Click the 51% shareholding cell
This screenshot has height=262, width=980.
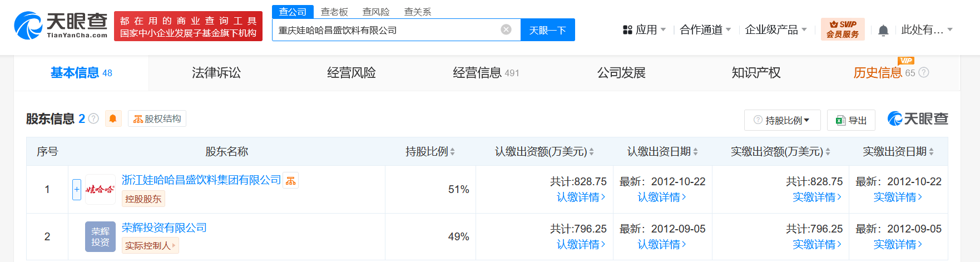[430, 189]
